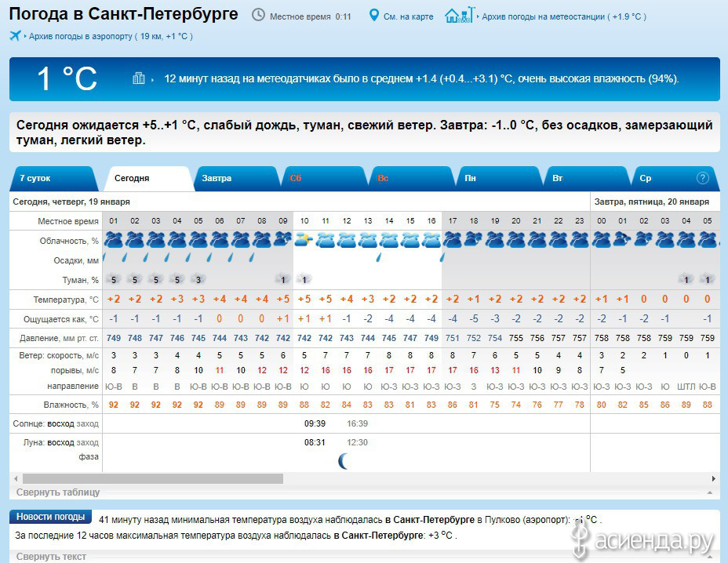
Task: Open the help question mark icon
Action: tap(702, 178)
